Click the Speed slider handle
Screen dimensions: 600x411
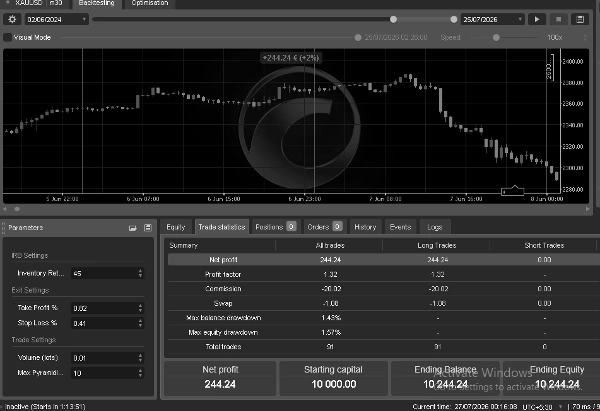(496, 38)
